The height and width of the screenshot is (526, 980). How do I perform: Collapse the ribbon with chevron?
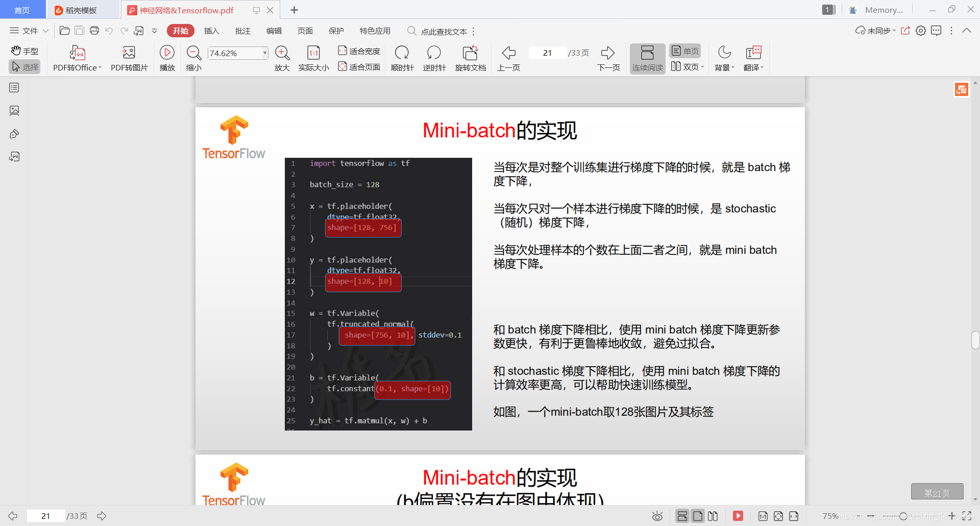(967, 31)
